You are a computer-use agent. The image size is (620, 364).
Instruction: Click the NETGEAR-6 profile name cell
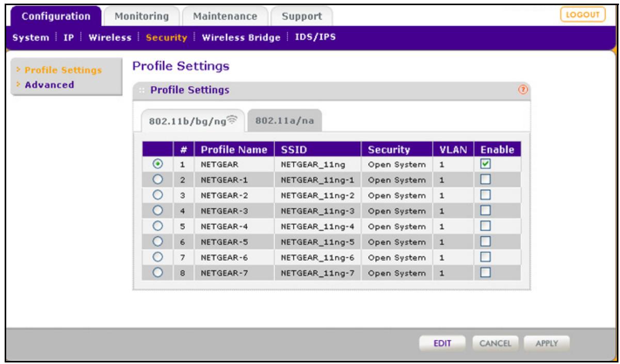click(233, 256)
